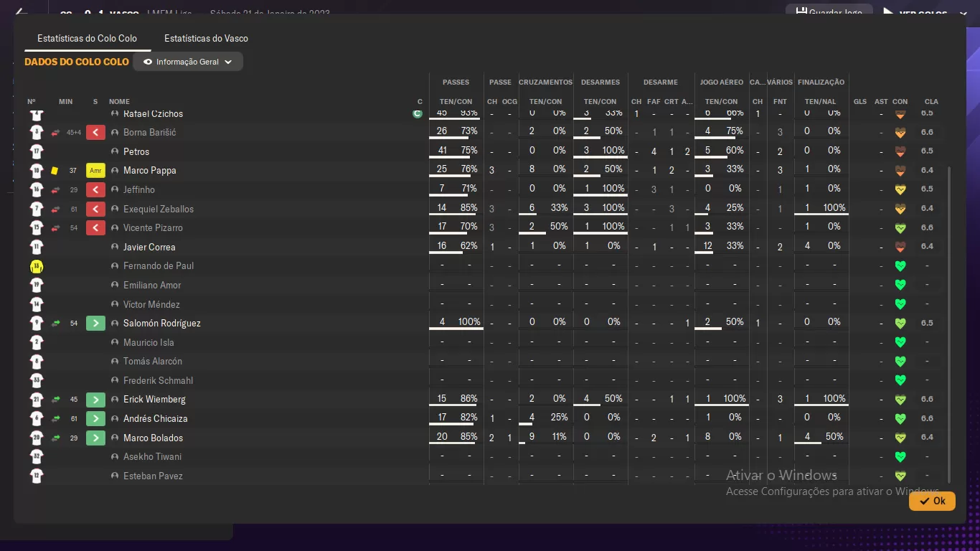This screenshot has height=551, width=980.
Task: Open Exequiel Zeballos' player name
Action: [159, 209]
